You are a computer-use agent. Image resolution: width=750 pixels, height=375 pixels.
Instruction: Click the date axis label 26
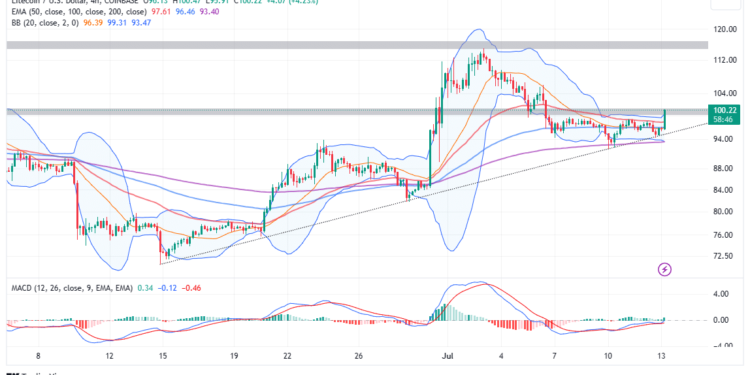pyautogui.click(x=359, y=355)
